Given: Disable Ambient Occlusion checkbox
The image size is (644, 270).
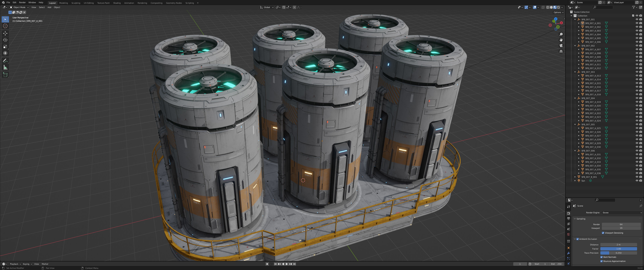Looking at the screenshot, I should pos(578,239).
